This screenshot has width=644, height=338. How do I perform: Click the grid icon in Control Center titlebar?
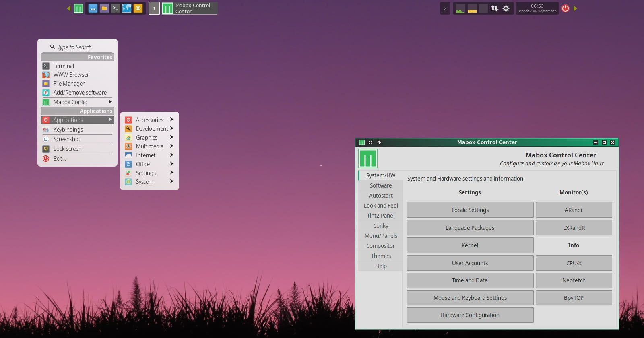click(x=371, y=142)
